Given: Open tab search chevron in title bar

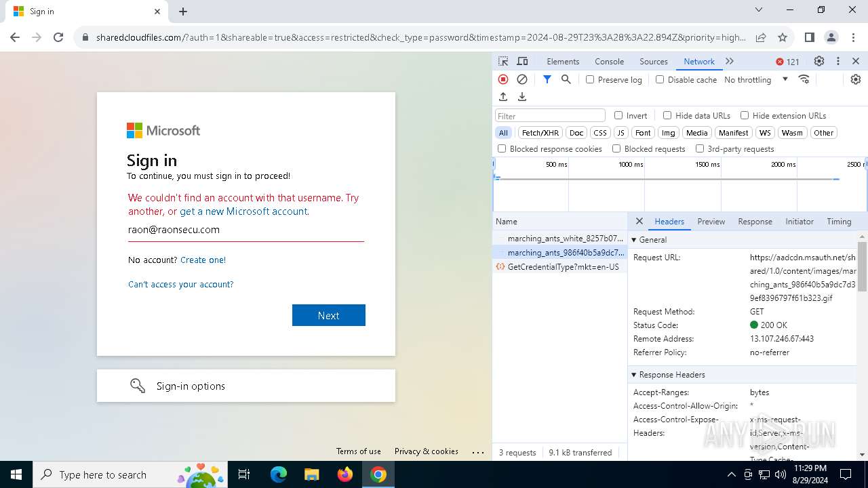Looking at the screenshot, I should [x=759, y=10].
